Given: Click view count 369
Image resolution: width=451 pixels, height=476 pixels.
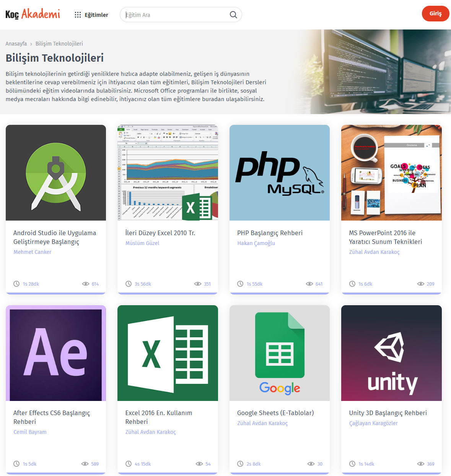Looking at the screenshot, I should 431,464.
